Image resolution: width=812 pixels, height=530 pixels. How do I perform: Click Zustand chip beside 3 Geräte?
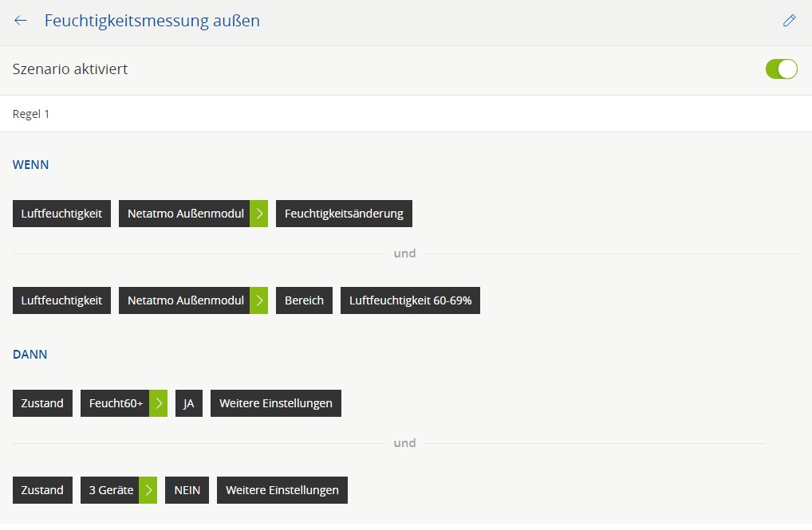coord(42,490)
